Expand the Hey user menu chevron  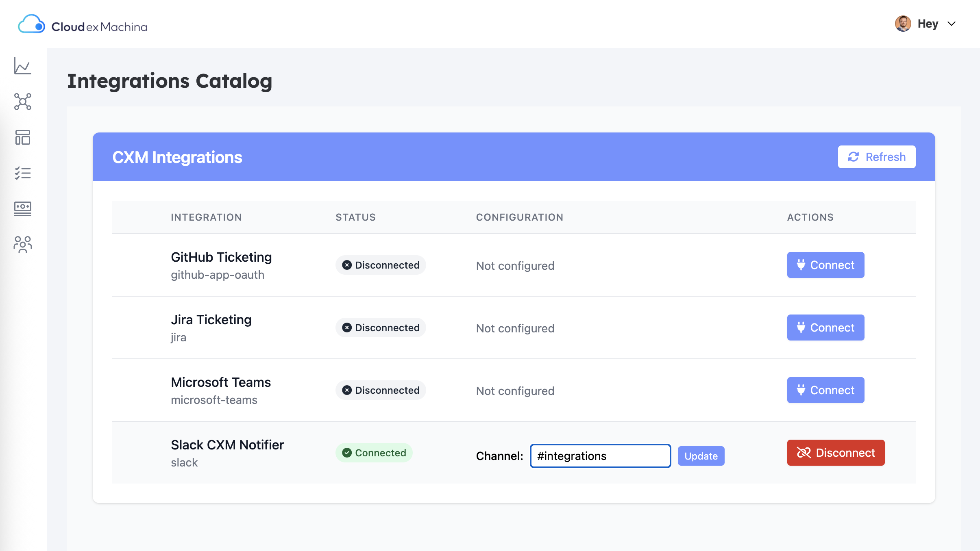click(x=952, y=24)
